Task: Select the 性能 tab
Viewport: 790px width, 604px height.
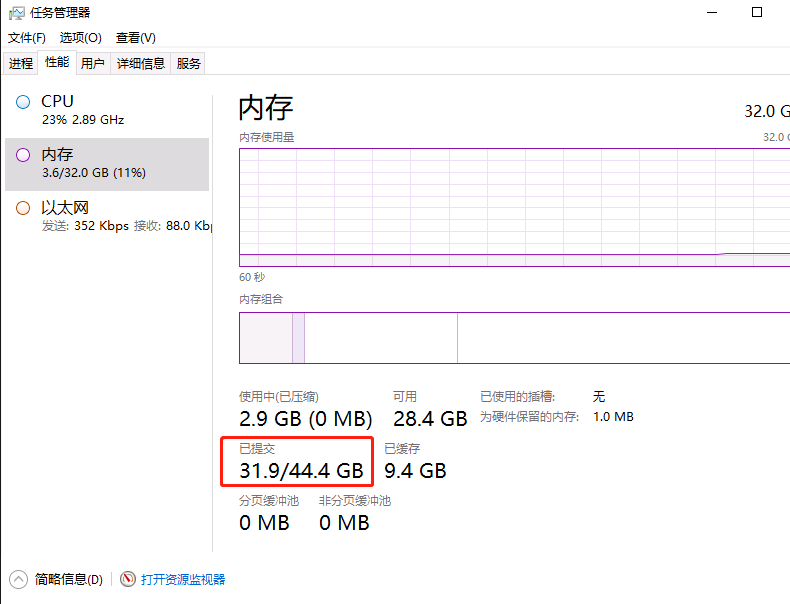Action: 57,62
